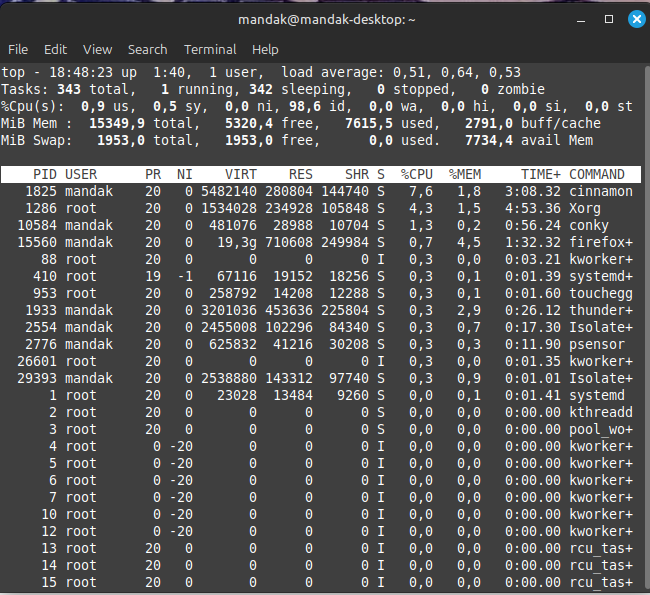Image resolution: width=650 pixels, height=595 pixels.
Task: Open the View menu
Action: pyautogui.click(x=97, y=50)
